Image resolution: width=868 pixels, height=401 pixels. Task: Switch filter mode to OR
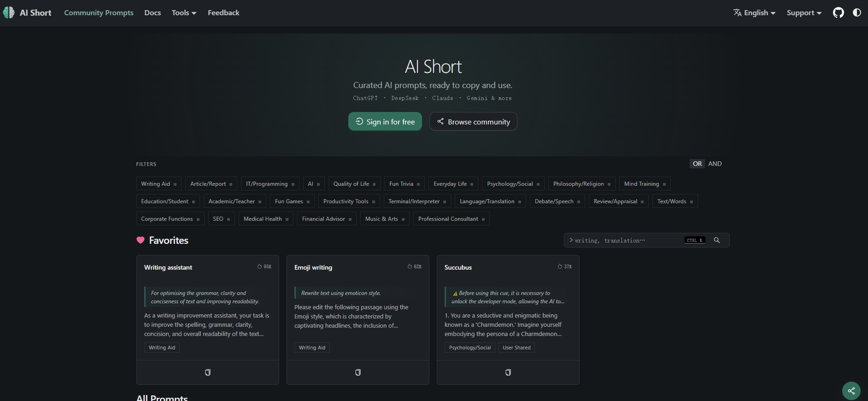[698, 164]
